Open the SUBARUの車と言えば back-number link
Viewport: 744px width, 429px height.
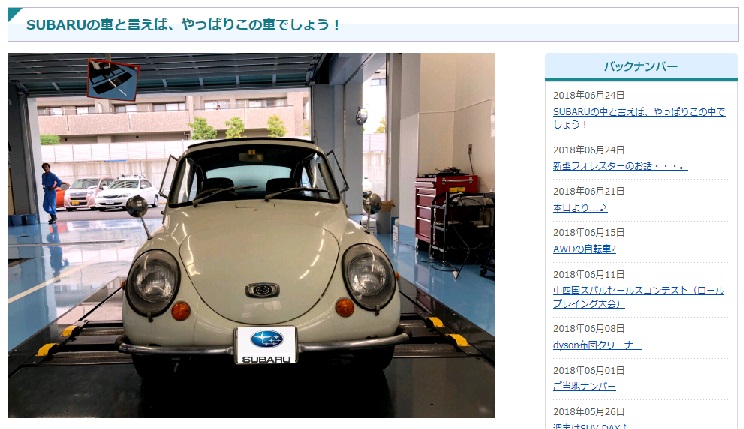click(639, 118)
